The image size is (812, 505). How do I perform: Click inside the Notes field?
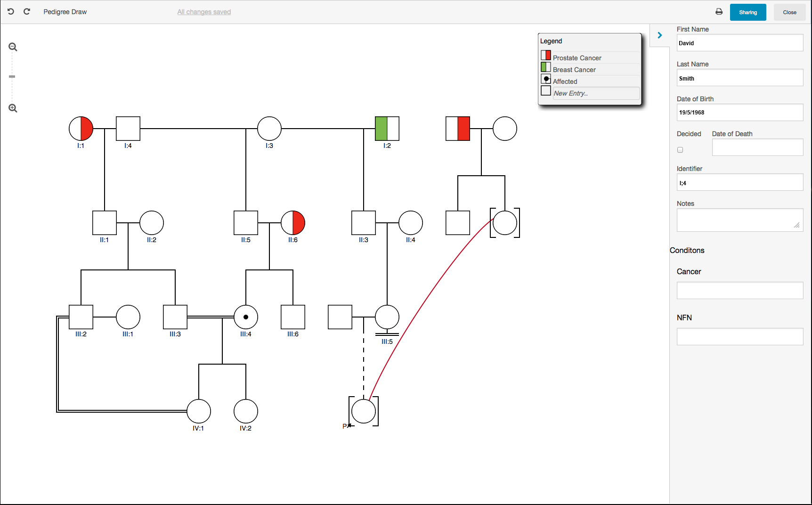pos(739,220)
